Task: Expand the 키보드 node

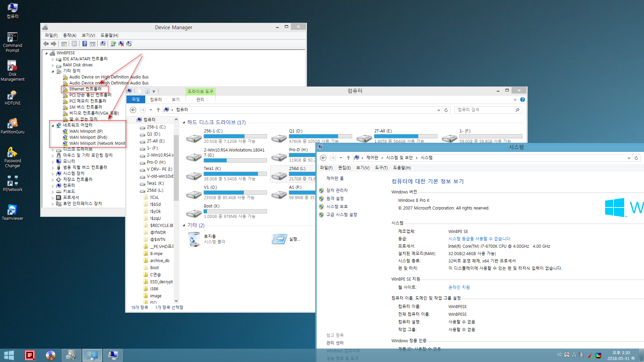Action: coord(53,192)
